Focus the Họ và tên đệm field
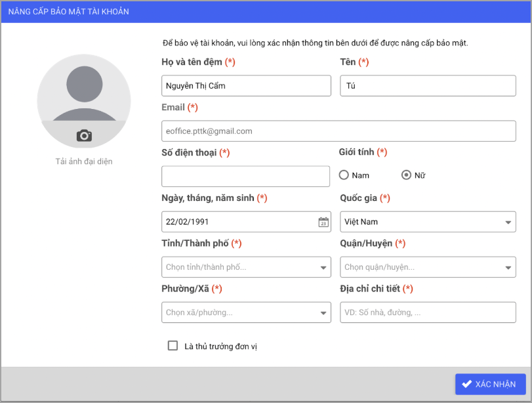Viewport: 532px width, 403px height. point(246,85)
